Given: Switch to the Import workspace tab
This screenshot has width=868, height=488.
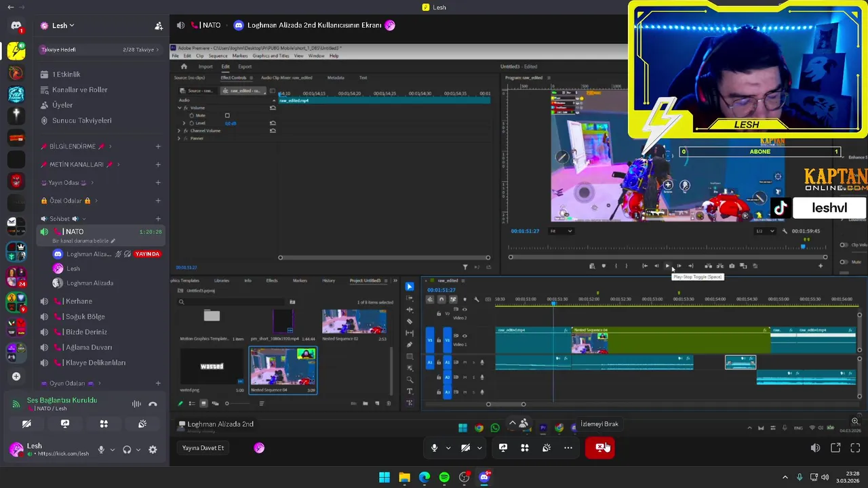Looking at the screenshot, I should (x=205, y=66).
